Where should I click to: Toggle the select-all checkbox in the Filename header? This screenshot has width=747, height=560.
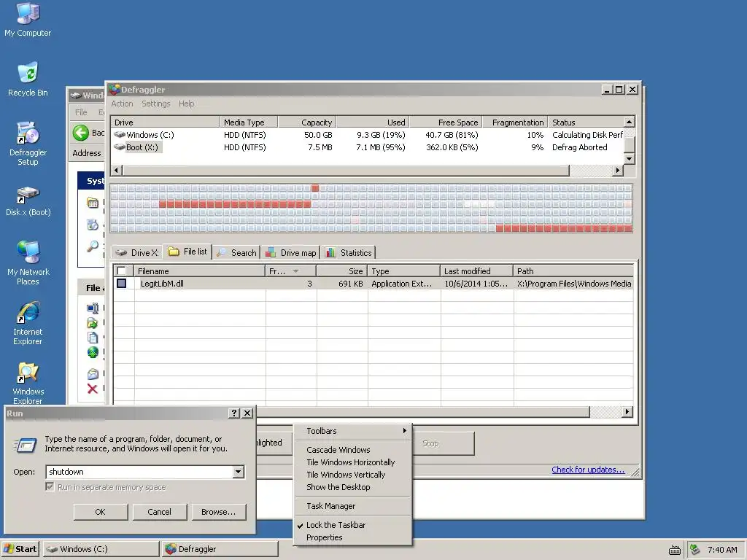(x=122, y=271)
